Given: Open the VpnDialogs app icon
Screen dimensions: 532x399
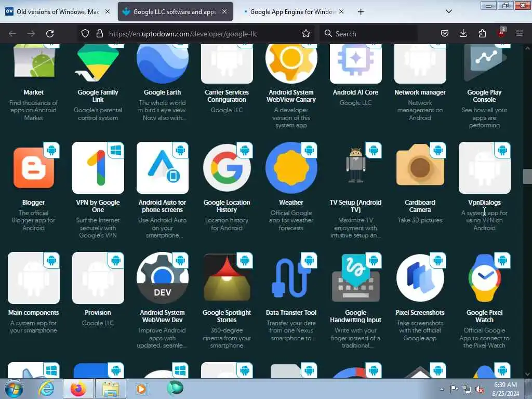Looking at the screenshot, I should 485,168.
